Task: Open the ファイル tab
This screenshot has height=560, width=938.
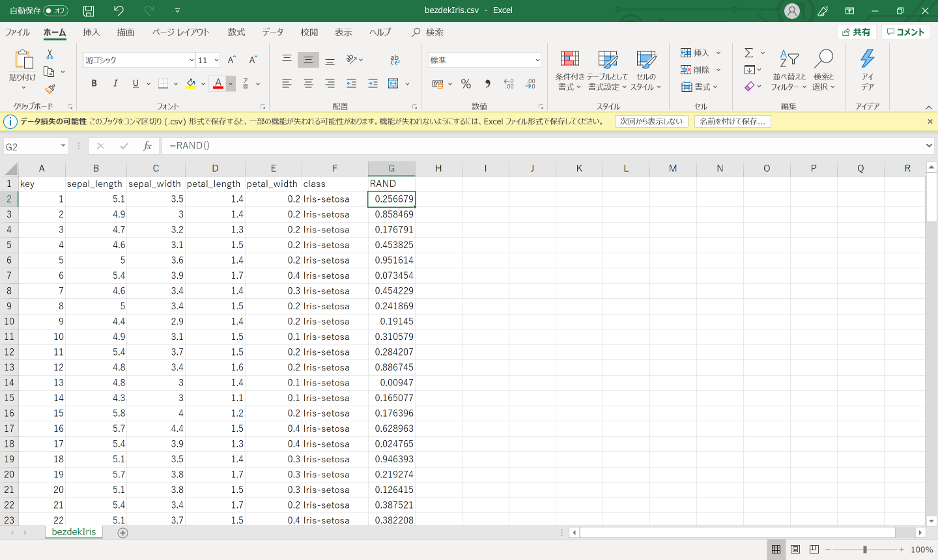Action: (x=18, y=33)
